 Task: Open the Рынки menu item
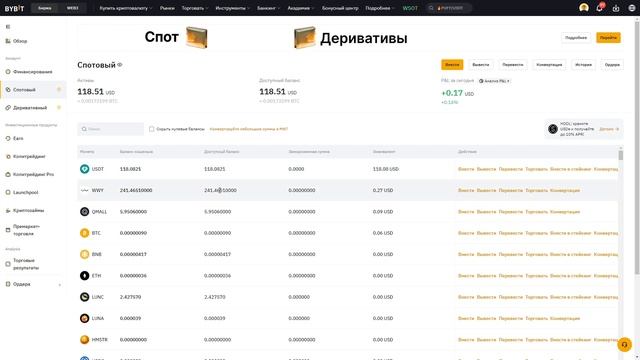pyautogui.click(x=167, y=8)
